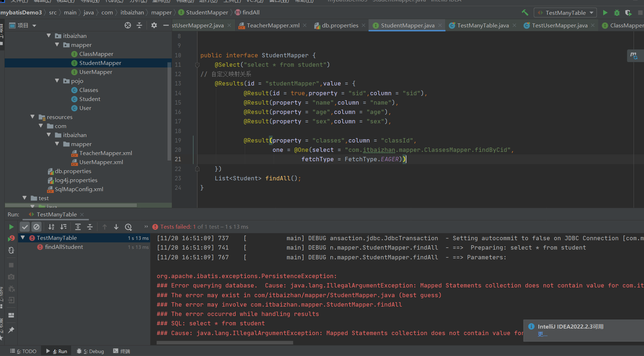Image resolution: width=644 pixels, height=356 pixels.
Task: Open test history clock icon
Action: coord(129,227)
